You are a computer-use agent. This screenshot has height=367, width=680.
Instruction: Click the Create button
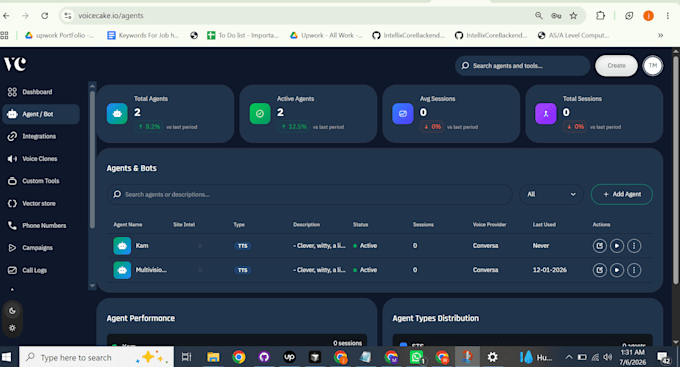(x=616, y=66)
